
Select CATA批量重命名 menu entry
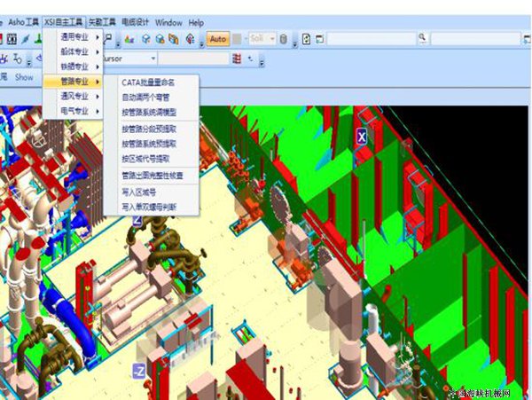coord(148,82)
